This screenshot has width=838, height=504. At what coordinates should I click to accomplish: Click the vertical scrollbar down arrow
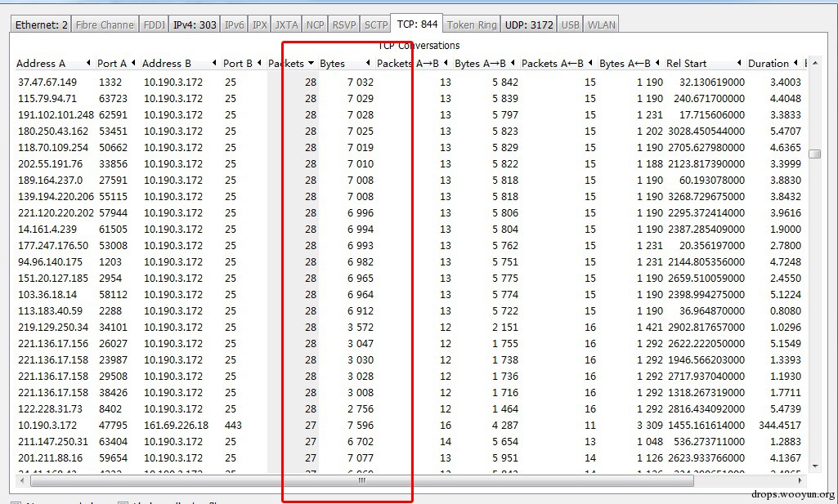815,466
